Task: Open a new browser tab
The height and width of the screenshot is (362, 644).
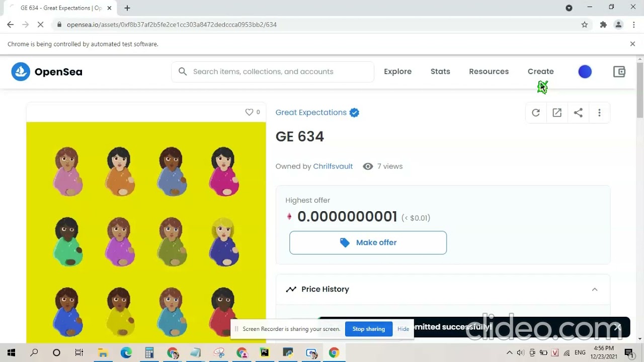Action: [127, 8]
